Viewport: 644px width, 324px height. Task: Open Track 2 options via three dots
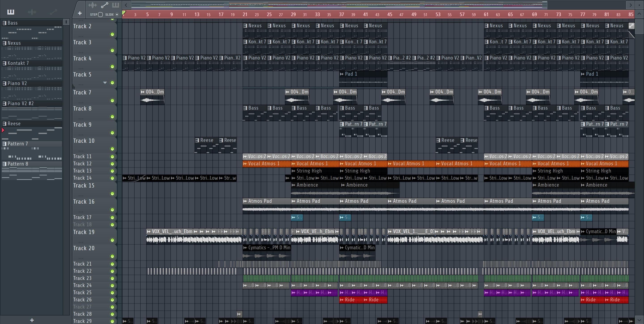point(81,36)
